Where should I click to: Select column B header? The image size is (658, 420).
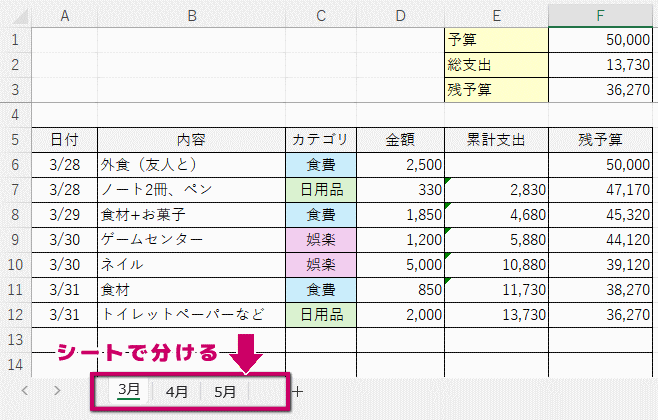click(x=192, y=16)
